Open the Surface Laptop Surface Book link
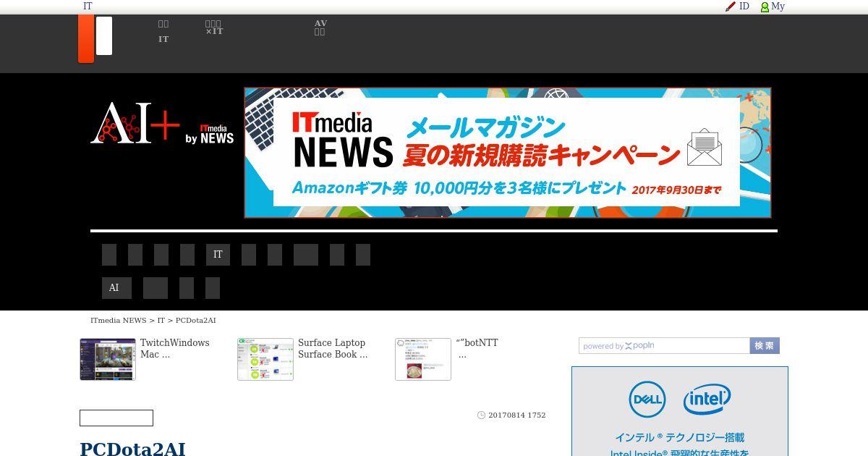 tap(333, 348)
